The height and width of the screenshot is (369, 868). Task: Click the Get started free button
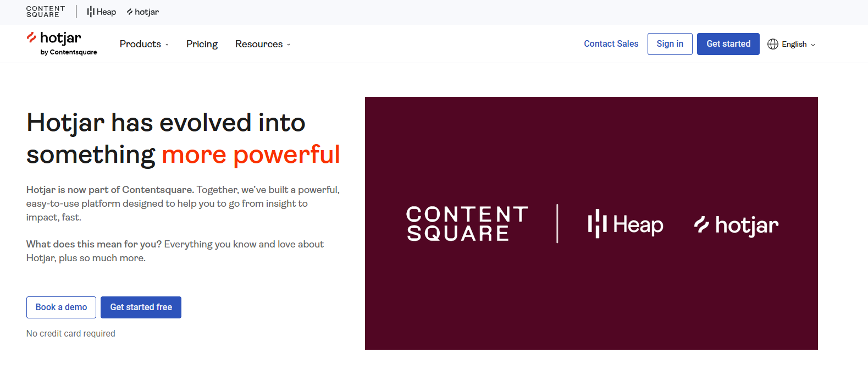141,307
